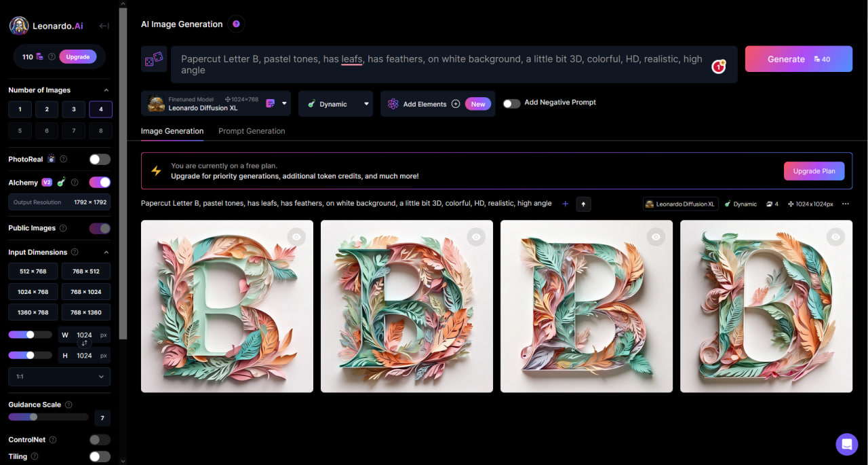Select the Image Generation tab
868x465 pixels.
pos(172,131)
